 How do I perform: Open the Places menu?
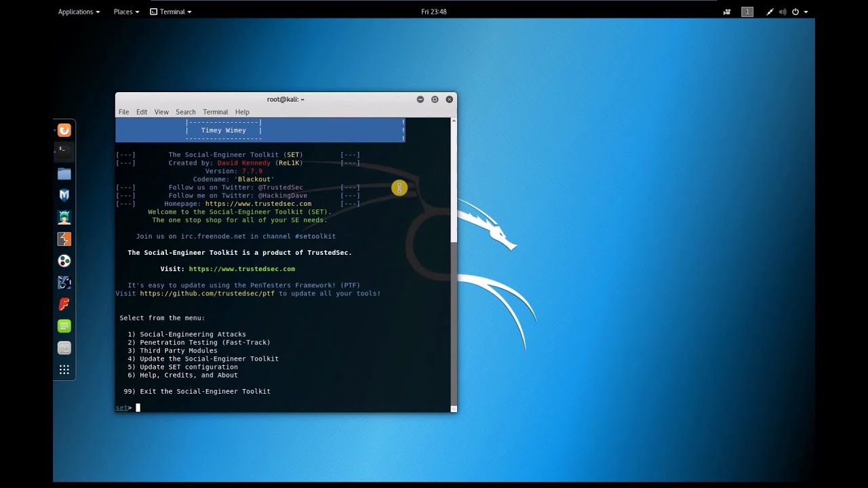pyautogui.click(x=126, y=12)
